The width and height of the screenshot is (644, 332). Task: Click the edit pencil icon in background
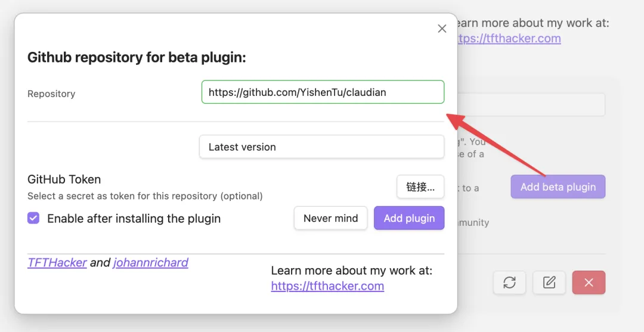tap(549, 283)
